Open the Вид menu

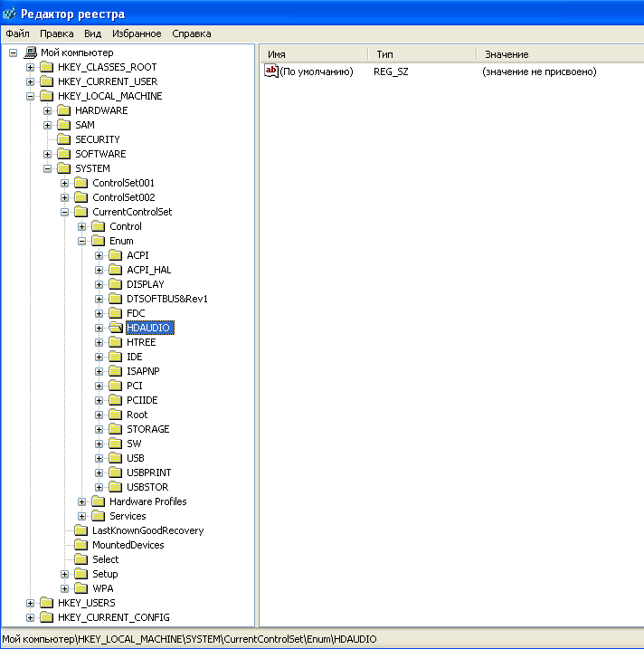pos(92,33)
